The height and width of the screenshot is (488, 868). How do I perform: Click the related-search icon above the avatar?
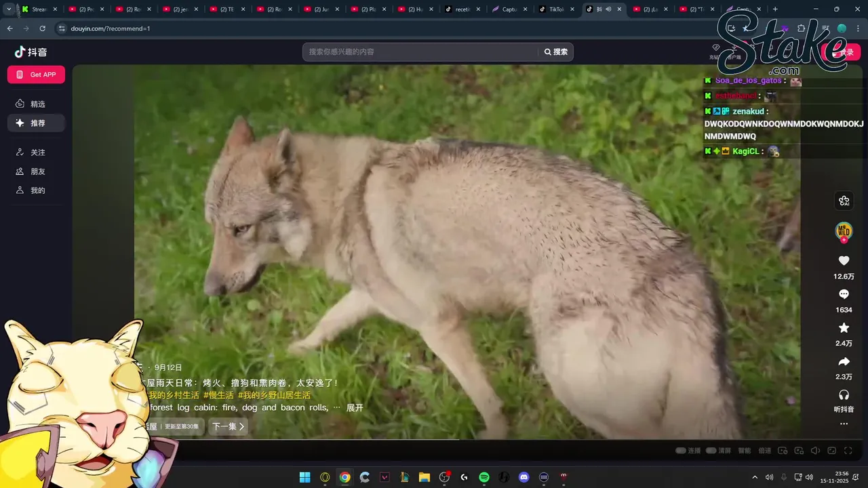(x=844, y=201)
